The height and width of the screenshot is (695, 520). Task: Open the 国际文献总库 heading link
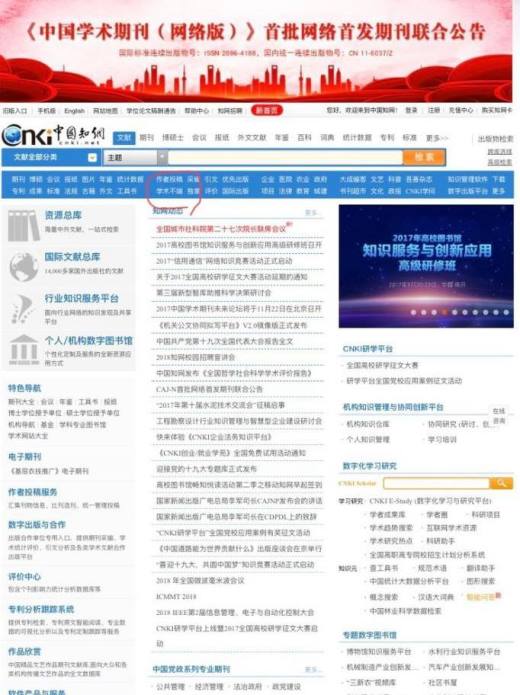72,257
